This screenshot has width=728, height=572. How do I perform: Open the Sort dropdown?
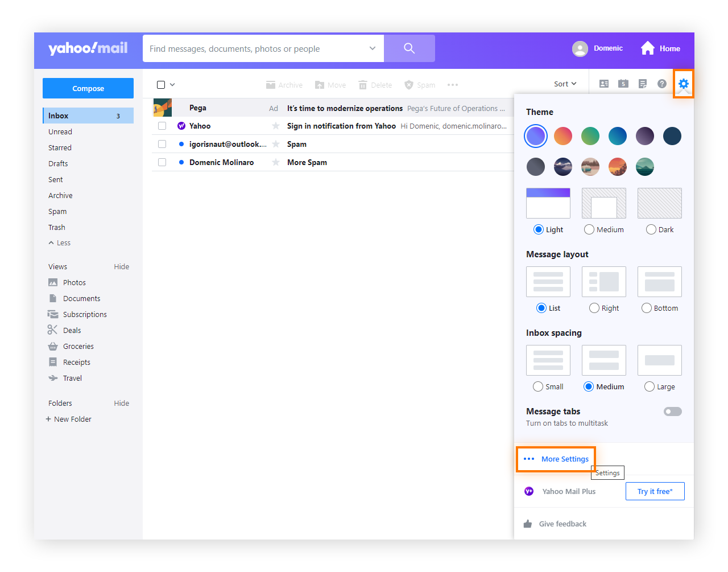(x=565, y=84)
